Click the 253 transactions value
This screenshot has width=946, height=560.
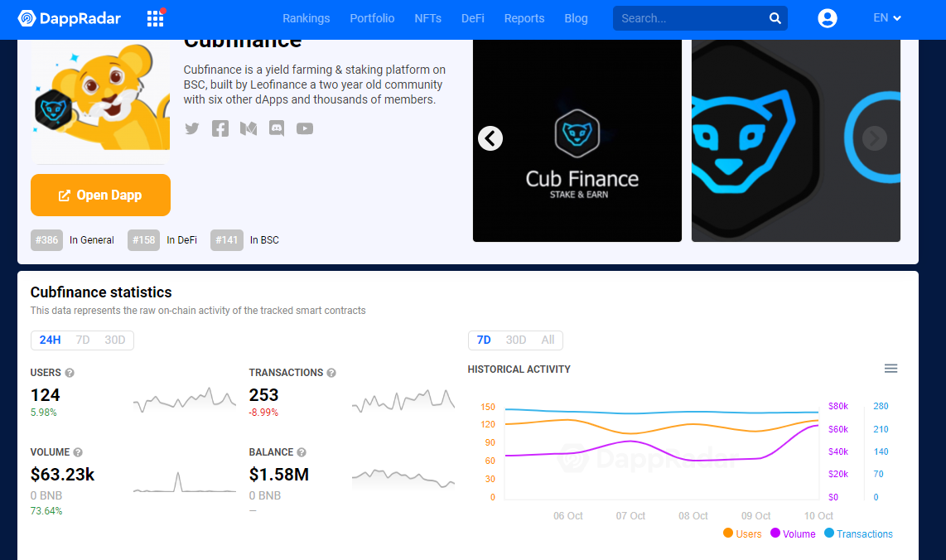263,395
